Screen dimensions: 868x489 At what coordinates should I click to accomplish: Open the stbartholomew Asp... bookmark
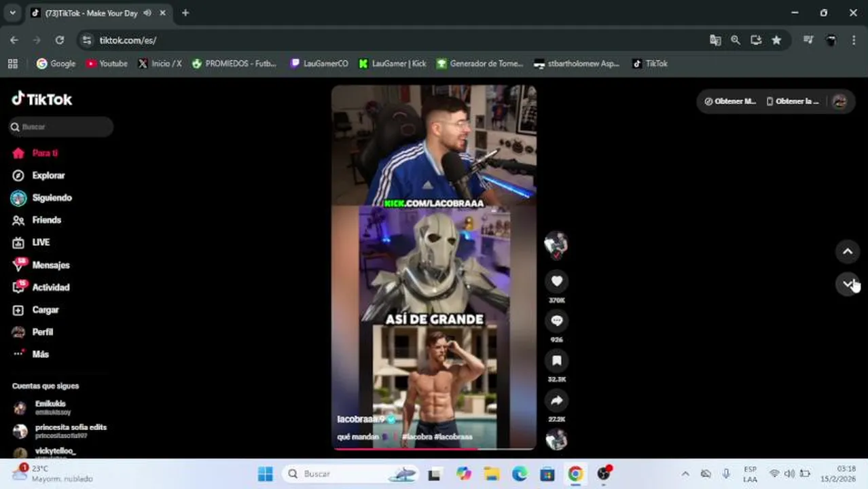(x=577, y=63)
